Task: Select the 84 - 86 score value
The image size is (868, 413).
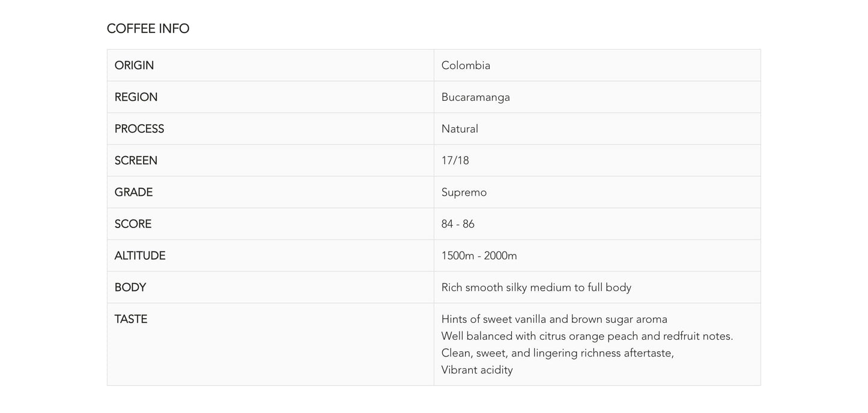Action: click(x=458, y=224)
